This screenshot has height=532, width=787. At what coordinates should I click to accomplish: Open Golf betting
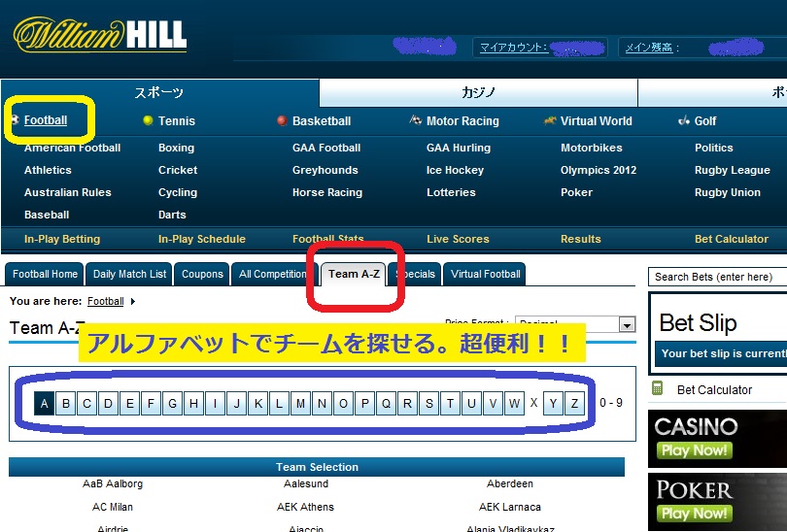705,120
